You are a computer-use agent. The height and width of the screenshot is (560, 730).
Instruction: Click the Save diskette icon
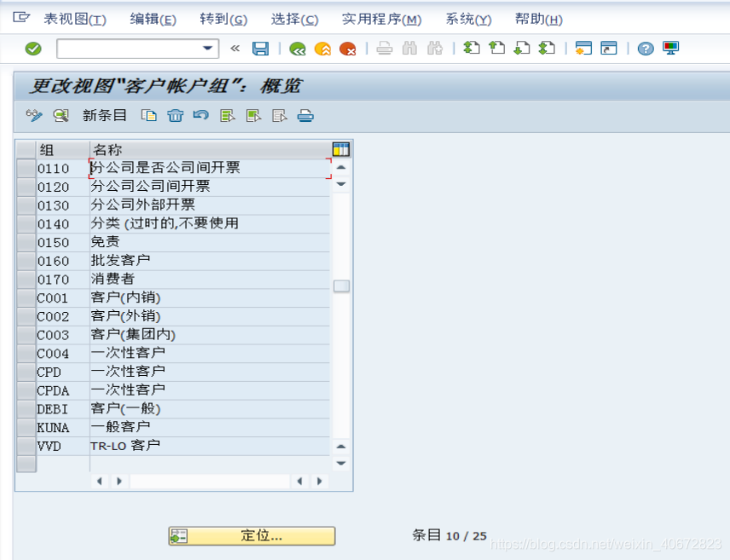[260, 49]
